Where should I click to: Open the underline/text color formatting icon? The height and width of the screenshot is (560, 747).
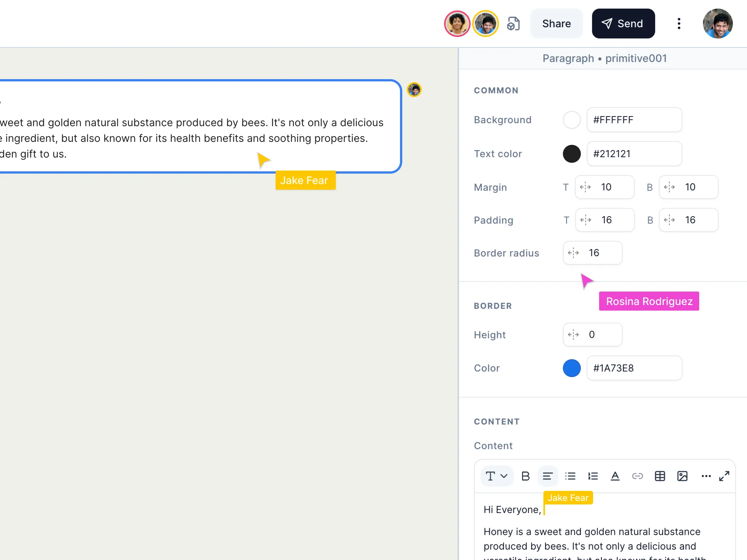pyautogui.click(x=615, y=476)
